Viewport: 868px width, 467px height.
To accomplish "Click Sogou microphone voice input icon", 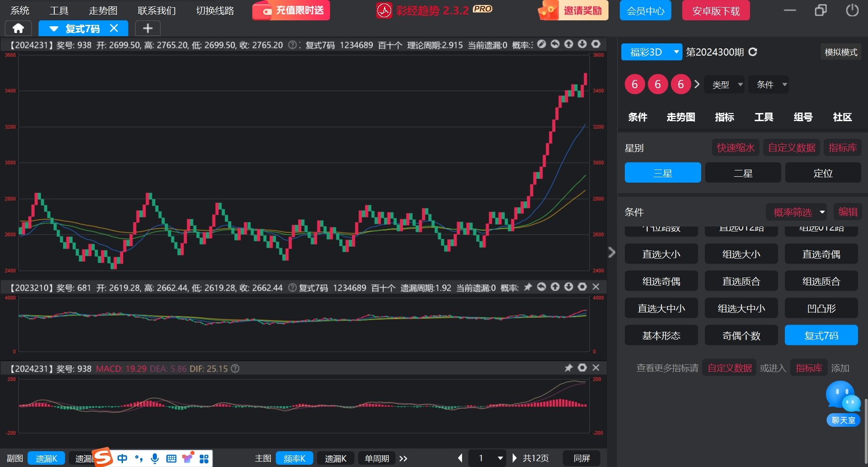I will pyautogui.click(x=155, y=458).
